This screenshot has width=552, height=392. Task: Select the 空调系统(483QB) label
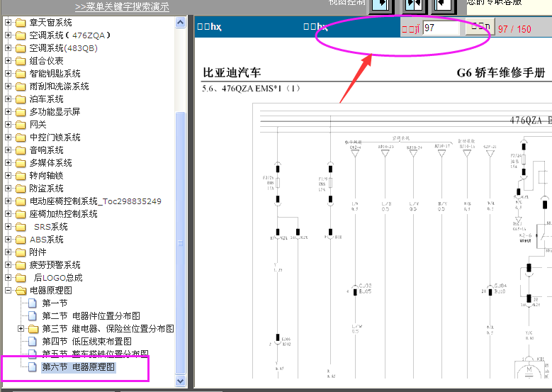click(63, 48)
